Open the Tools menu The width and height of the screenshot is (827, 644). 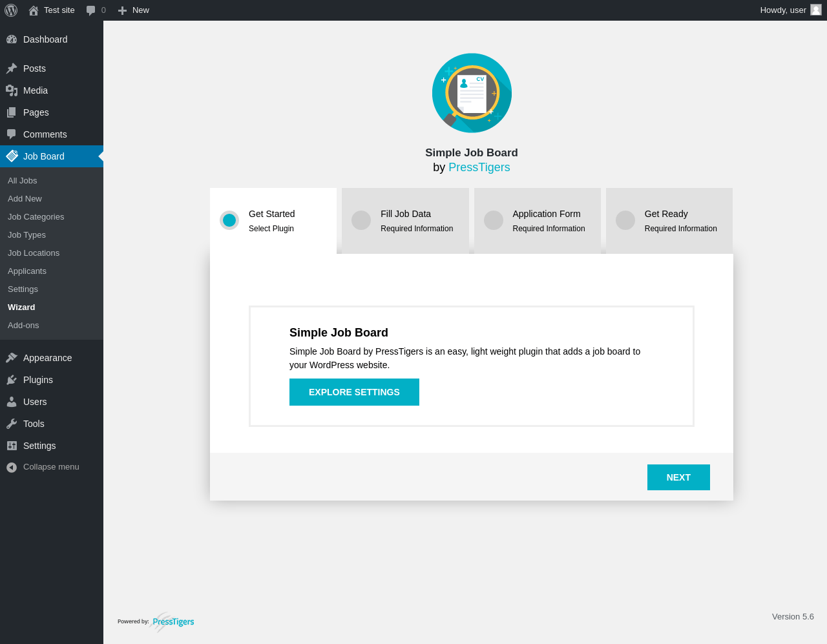[x=52, y=424]
